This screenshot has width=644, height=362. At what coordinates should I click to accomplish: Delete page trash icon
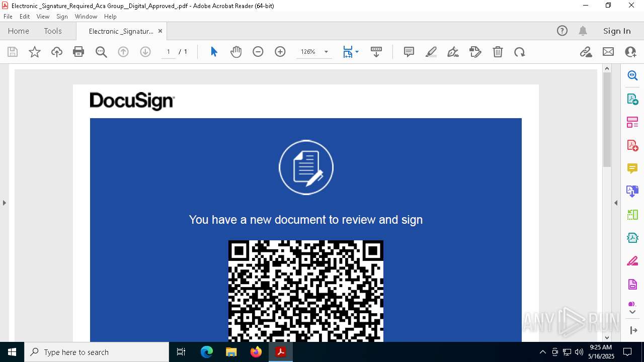pyautogui.click(x=498, y=52)
